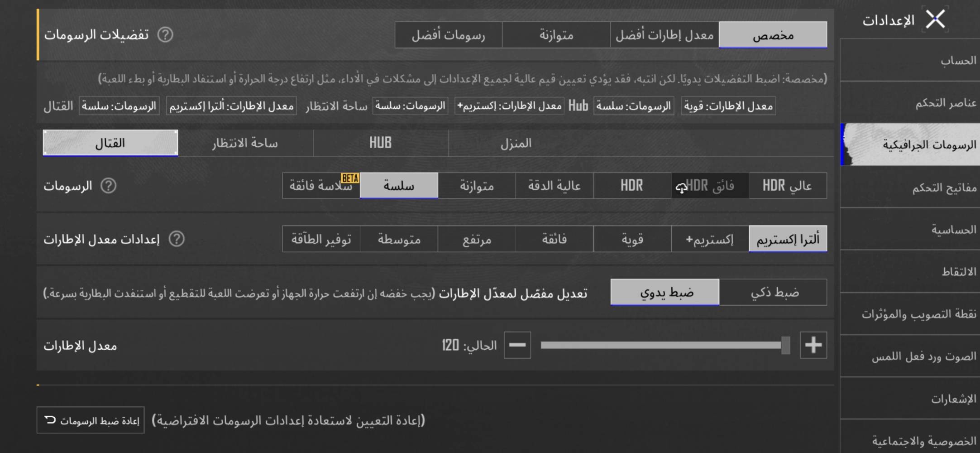This screenshot has height=453, width=980.
Task: Select the مخصص graphics preference
Action: (x=773, y=35)
